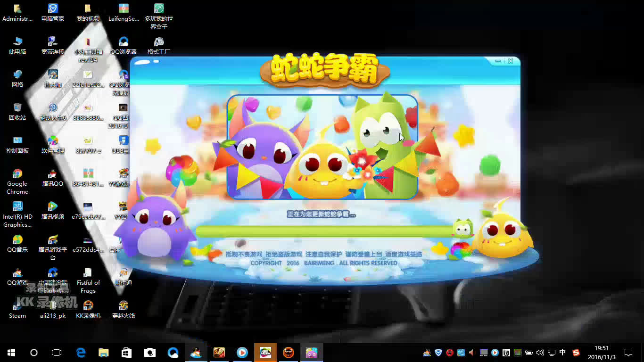The height and width of the screenshot is (362, 644).
Task: Launch QQ音乐 desktop shortcut
Action: (x=17, y=244)
